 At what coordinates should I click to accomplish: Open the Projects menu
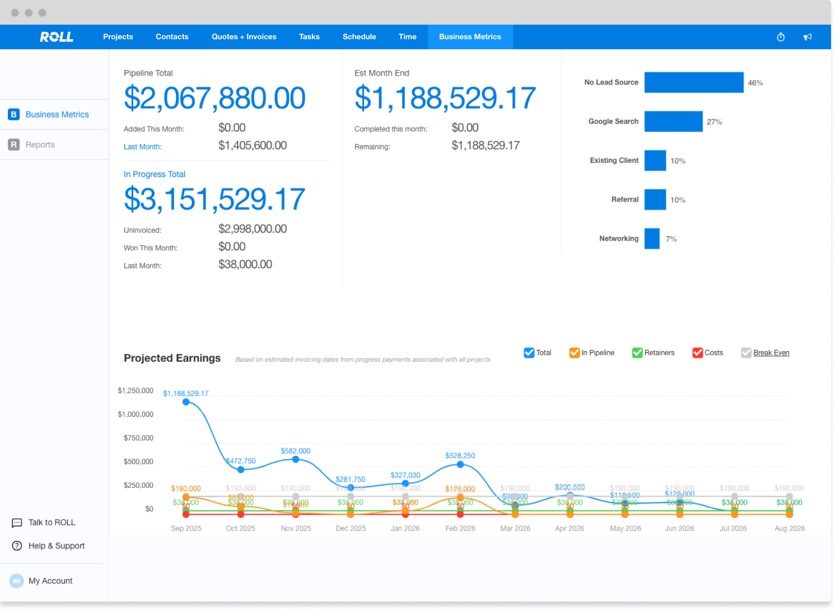point(118,37)
